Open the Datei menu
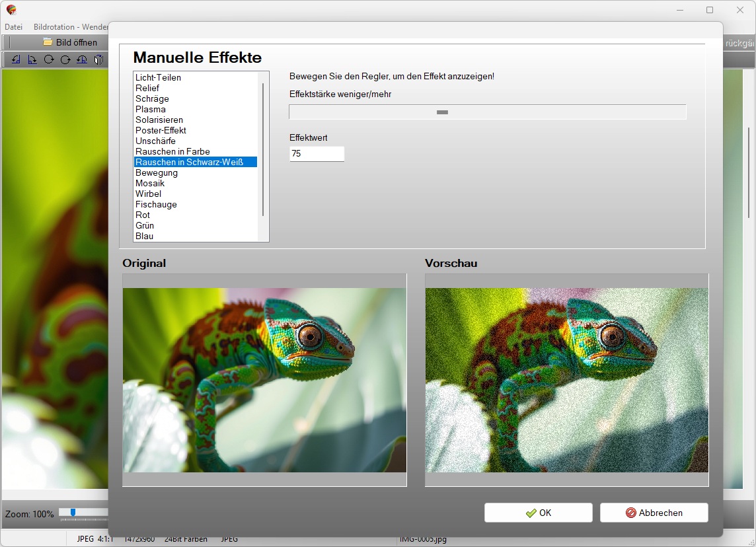This screenshot has height=547, width=756. (14, 27)
